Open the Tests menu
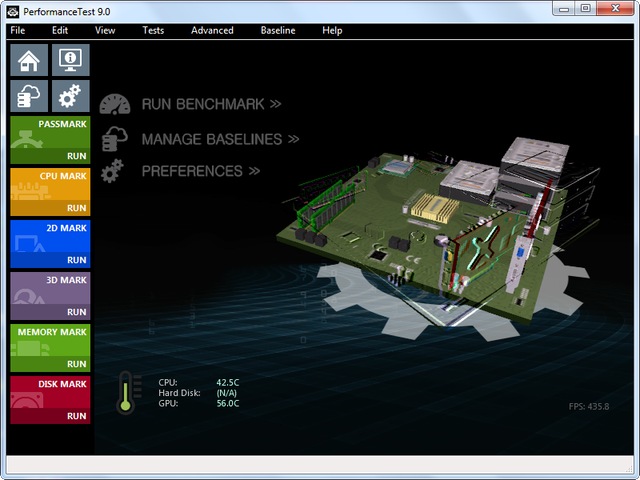 [153, 30]
